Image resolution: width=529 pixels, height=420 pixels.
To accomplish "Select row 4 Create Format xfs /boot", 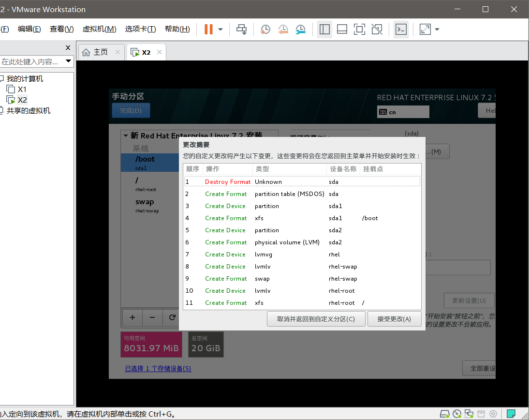I will tap(302, 218).
